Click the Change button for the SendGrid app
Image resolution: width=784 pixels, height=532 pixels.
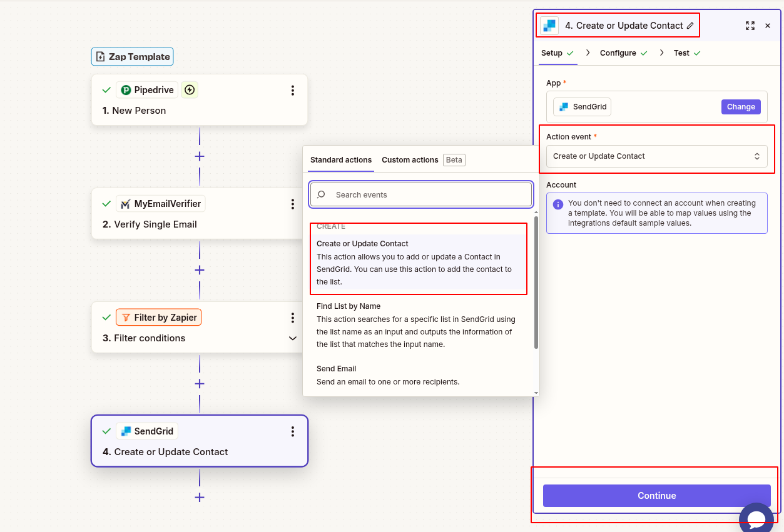point(740,106)
